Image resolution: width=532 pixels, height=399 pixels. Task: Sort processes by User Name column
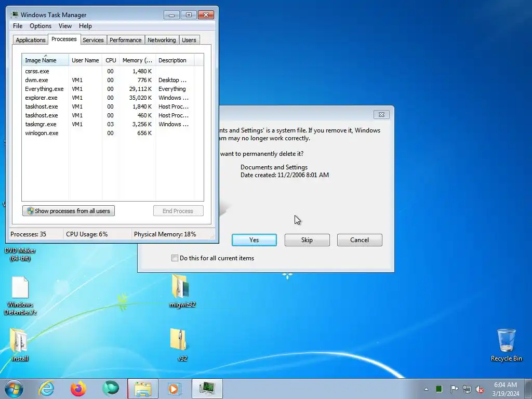85,60
